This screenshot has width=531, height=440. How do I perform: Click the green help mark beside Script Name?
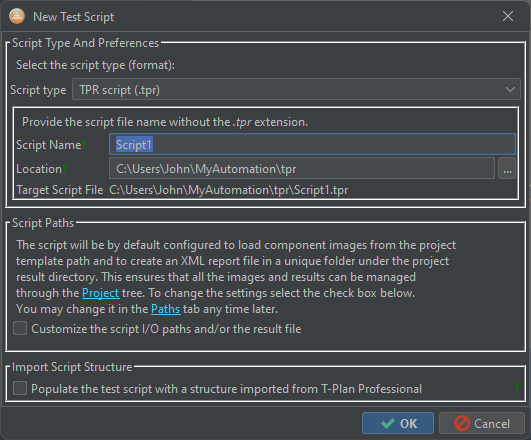coord(84,145)
